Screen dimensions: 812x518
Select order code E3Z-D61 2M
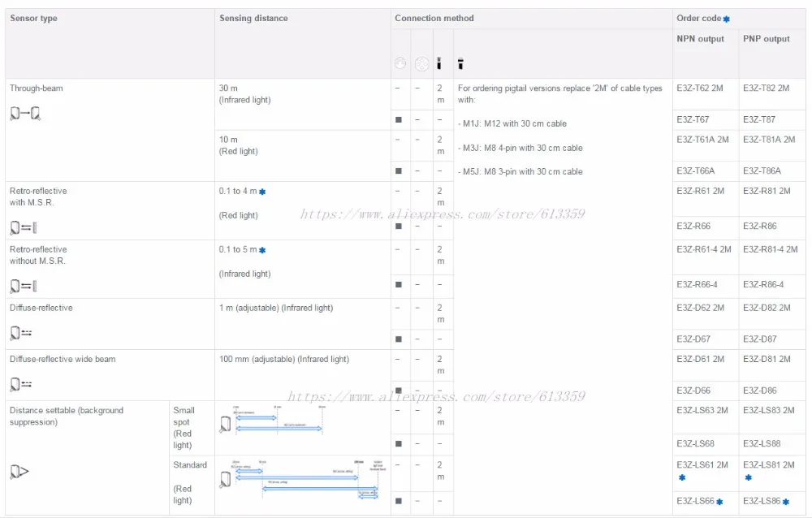(700, 359)
